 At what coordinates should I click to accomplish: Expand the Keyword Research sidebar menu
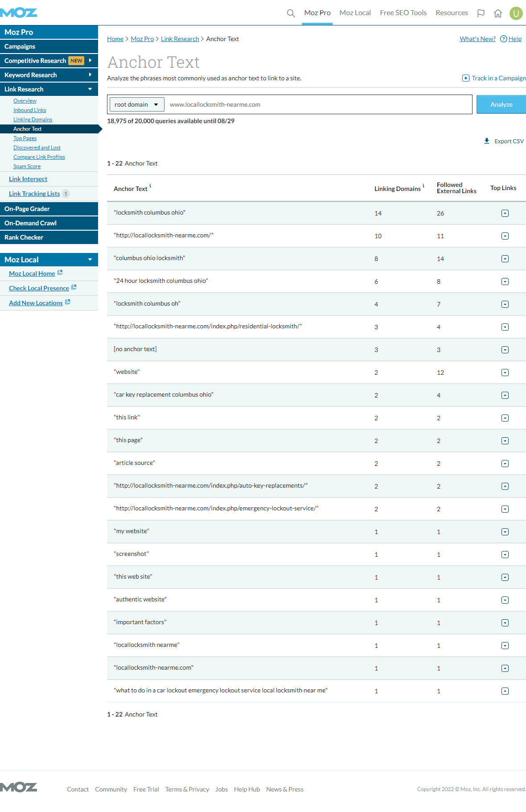[x=90, y=75]
